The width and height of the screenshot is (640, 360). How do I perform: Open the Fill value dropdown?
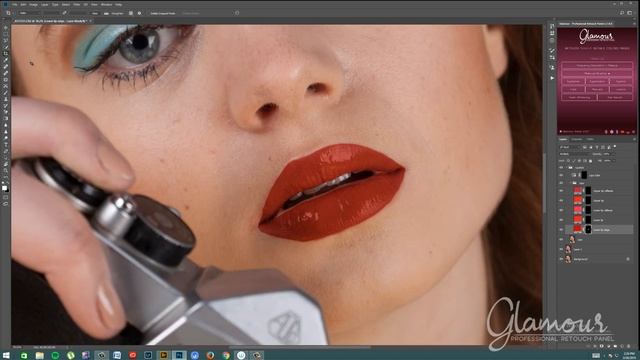pos(614,161)
